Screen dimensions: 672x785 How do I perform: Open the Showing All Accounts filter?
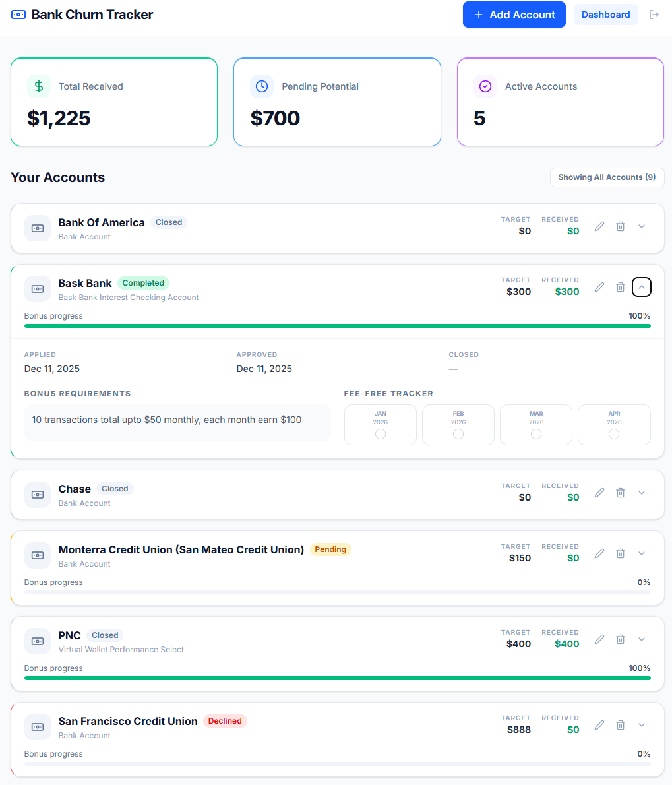pyautogui.click(x=606, y=177)
